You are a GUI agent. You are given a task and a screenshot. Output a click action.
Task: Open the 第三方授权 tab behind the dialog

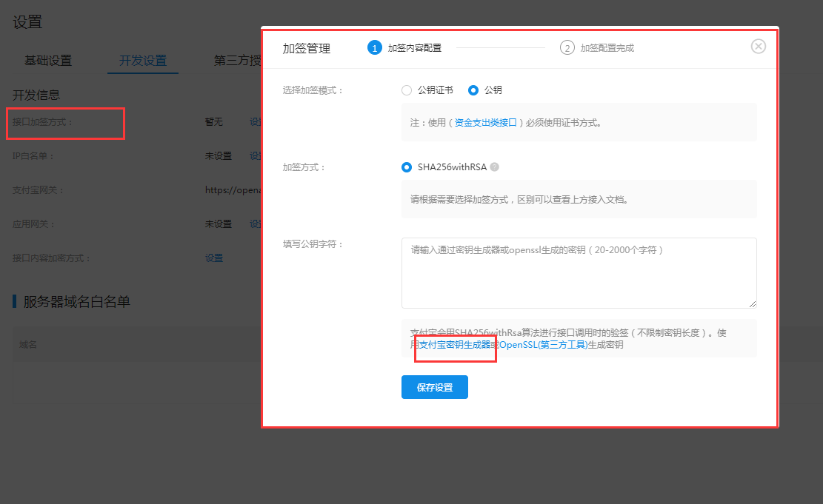coord(237,60)
